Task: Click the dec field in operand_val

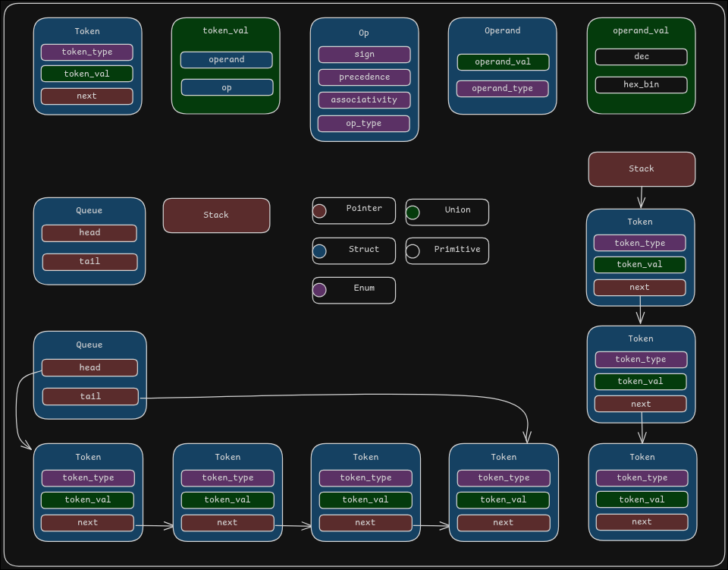Action: tap(640, 57)
